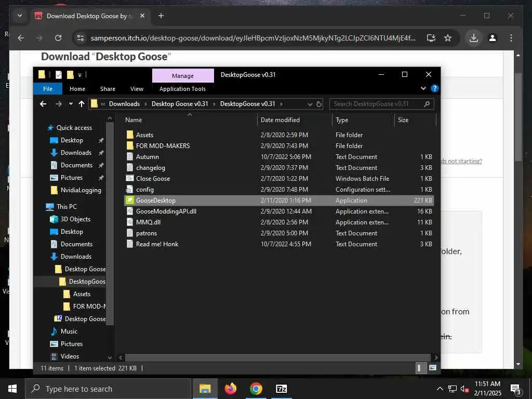Click the New folder quick access toolbar icon
The width and height of the screenshot is (532, 399).
tap(70, 75)
